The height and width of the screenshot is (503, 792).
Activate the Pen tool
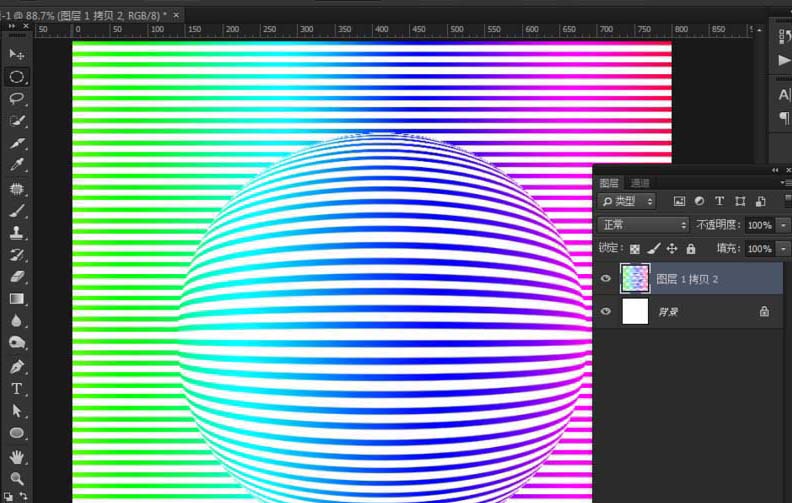17,366
